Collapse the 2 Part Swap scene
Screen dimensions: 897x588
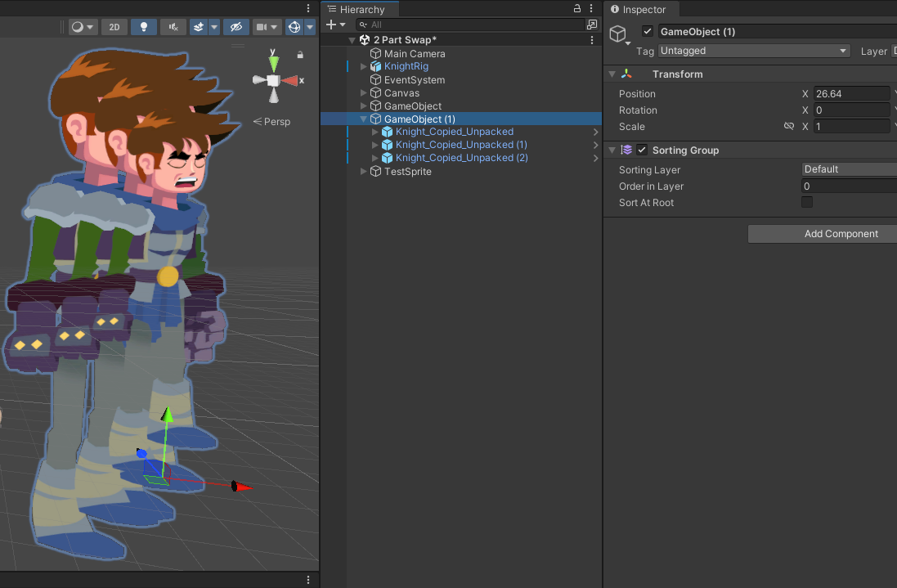(352, 40)
